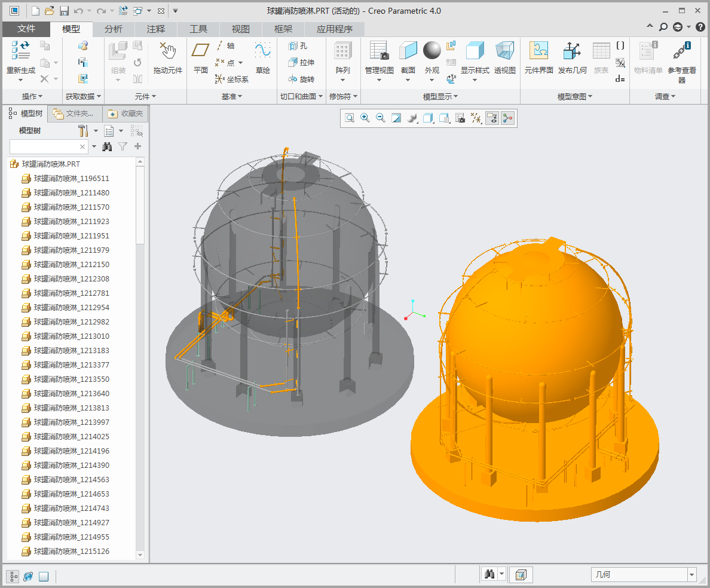Select 球罐消防喷淋_1212150 in model tree
Viewport: 710px width, 588px height.
(71, 264)
